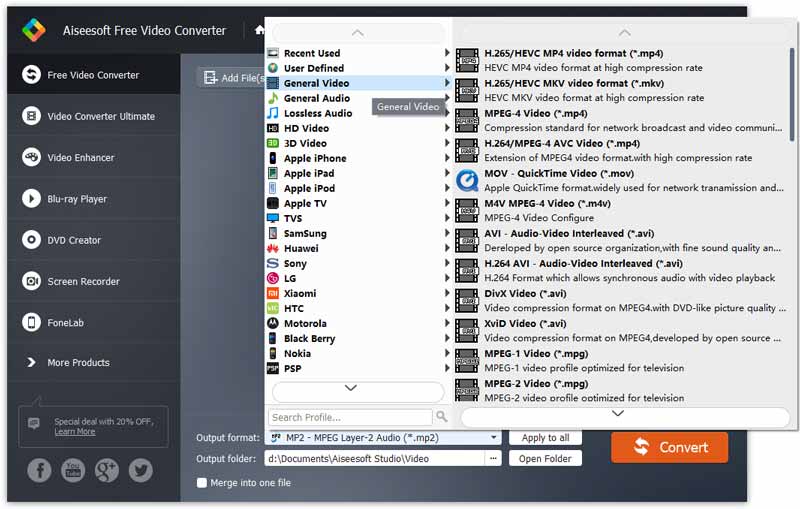Open the Learn More link
Image resolution: width=800 pixels, height=509 pixels.
[75, 431]
